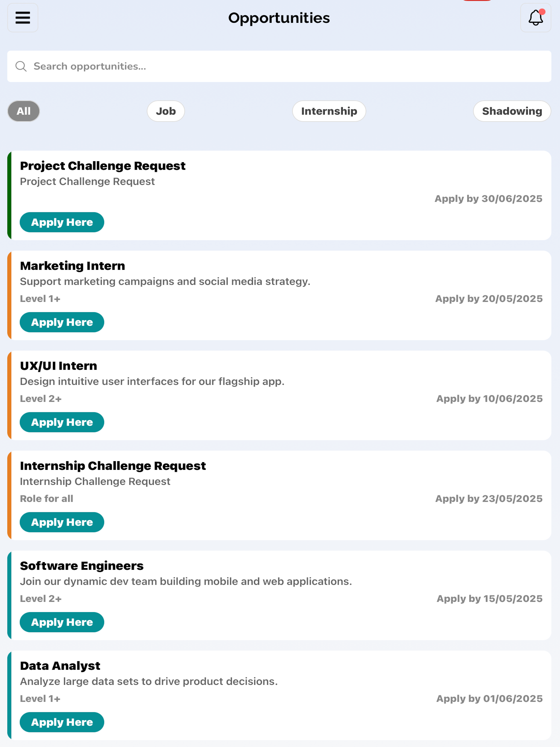Apply to Software Engineers
The image size is (560, 747).
click(62, 622)
